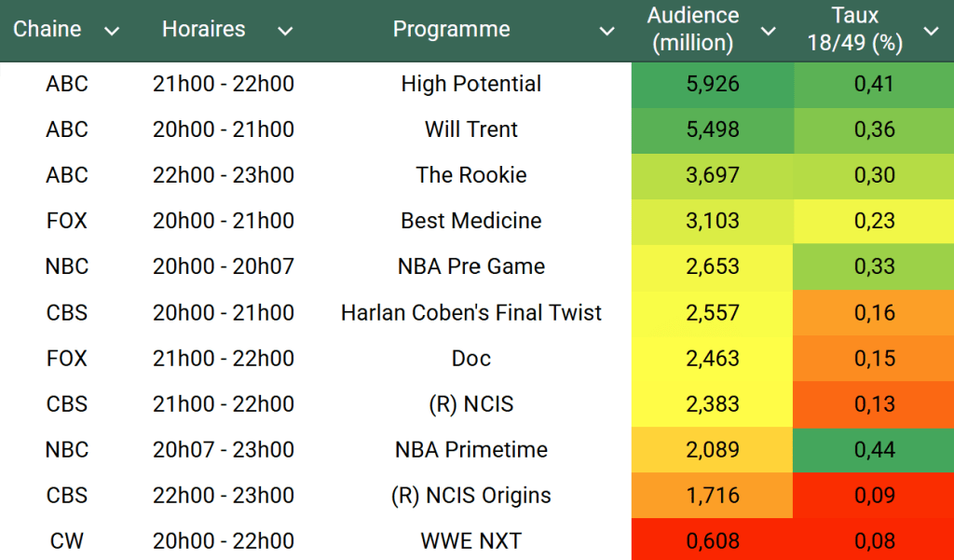Click the 0,09 rating cell
Viewport: 954px width, 560px height.
click(x=874, y=495)
